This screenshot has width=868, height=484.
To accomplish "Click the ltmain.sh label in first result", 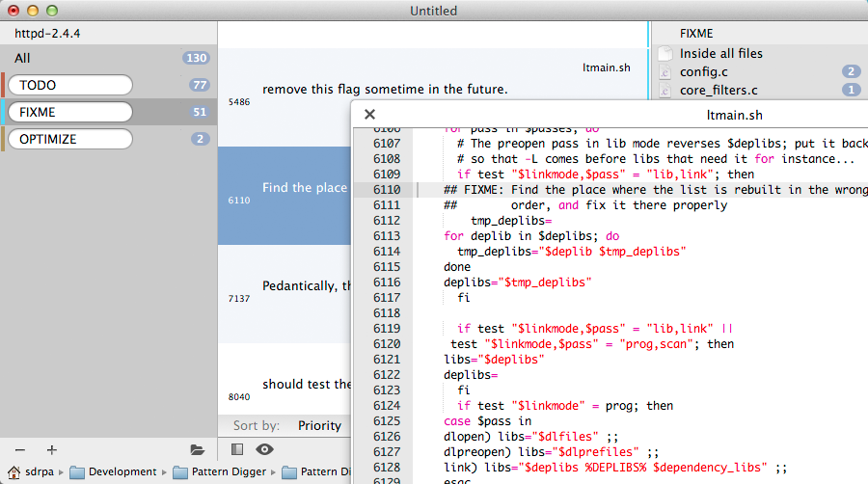I will coord(607,67).
